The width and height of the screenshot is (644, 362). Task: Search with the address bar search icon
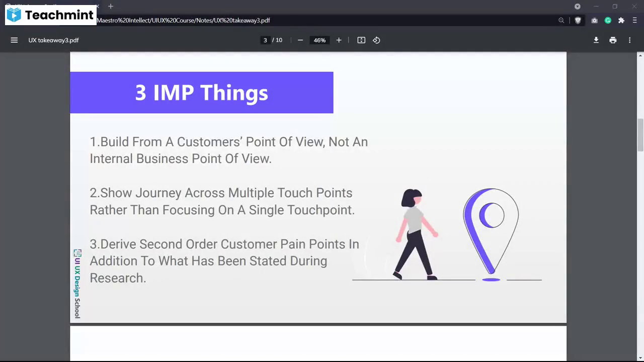pos(561,20)
